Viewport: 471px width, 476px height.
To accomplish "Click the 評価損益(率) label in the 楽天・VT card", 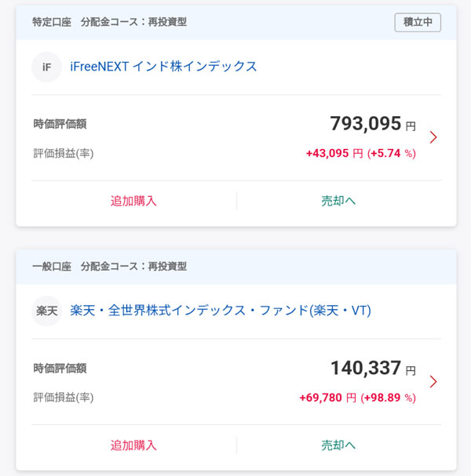I will 63,398.
